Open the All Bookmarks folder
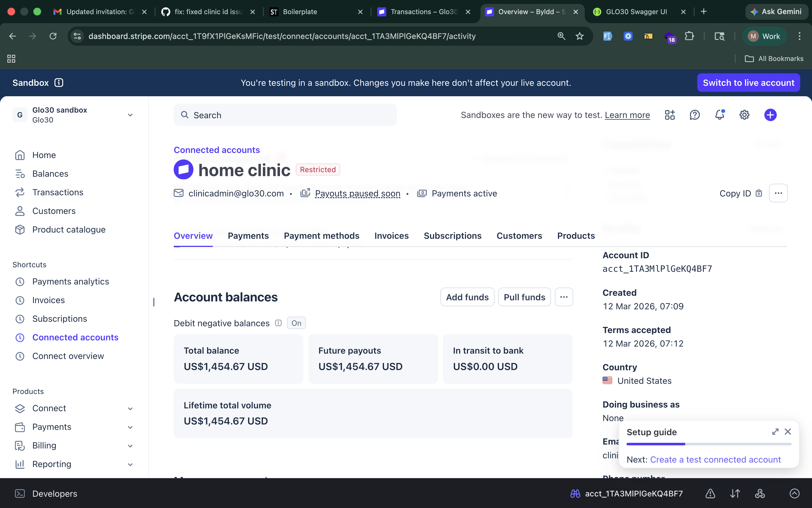 coord(774,59)
